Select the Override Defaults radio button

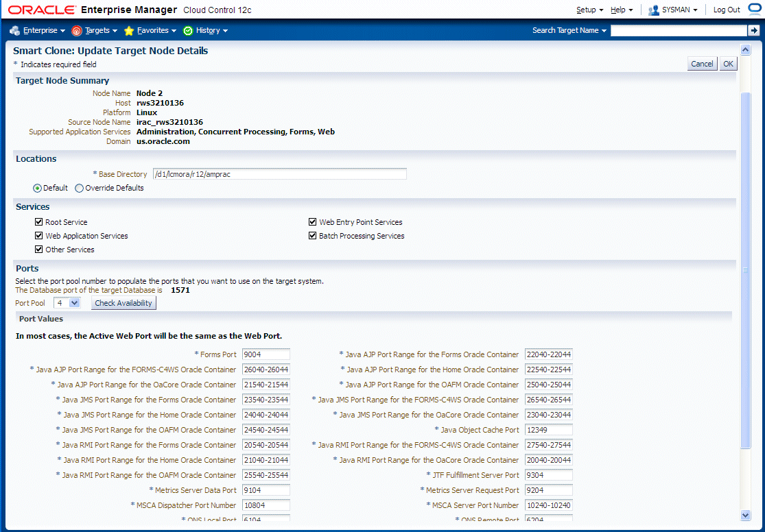pos(79,189)
